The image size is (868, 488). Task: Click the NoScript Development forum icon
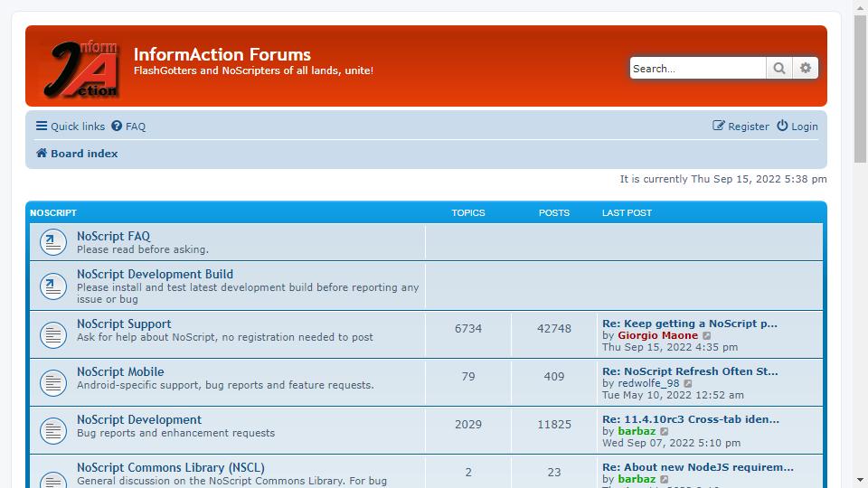coord(53,430)
